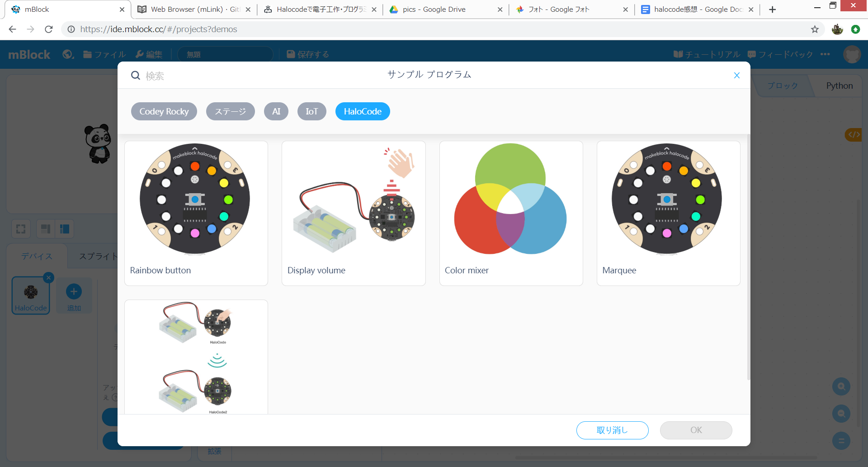Click the user avatar icon
The image size is (868, 467).
point(852,54)
